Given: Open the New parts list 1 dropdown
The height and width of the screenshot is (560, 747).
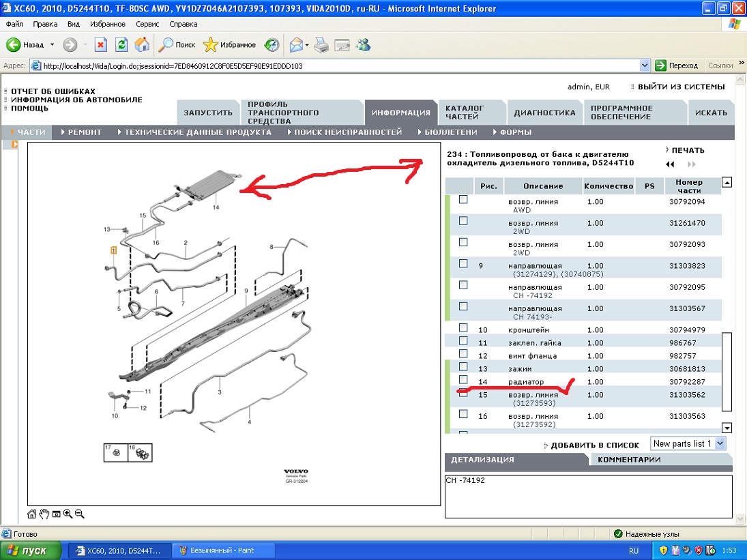Looking at the screenshot, I should click(x=720, y=443).
